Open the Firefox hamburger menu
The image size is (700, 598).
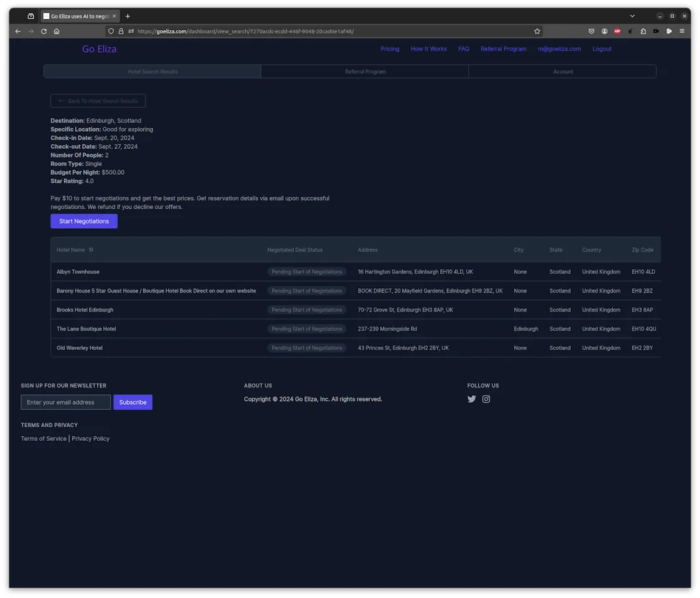click(x=682, y=31)
